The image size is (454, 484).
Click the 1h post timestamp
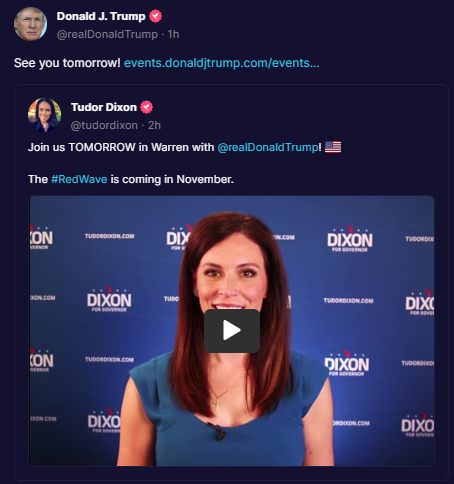point(173,34)
